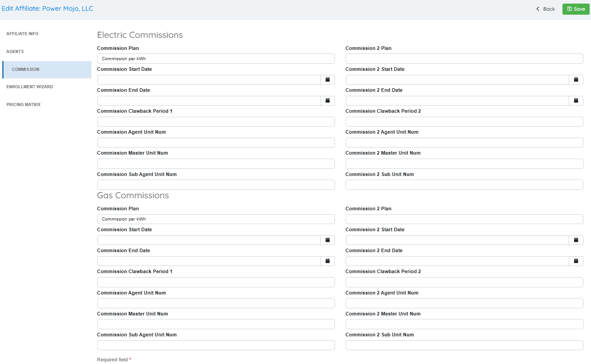Screen dimensions: 591x364
Task: Open Electric Commission Start Date calendar picker
Action: pyautogui.click(x=327, y=80)
